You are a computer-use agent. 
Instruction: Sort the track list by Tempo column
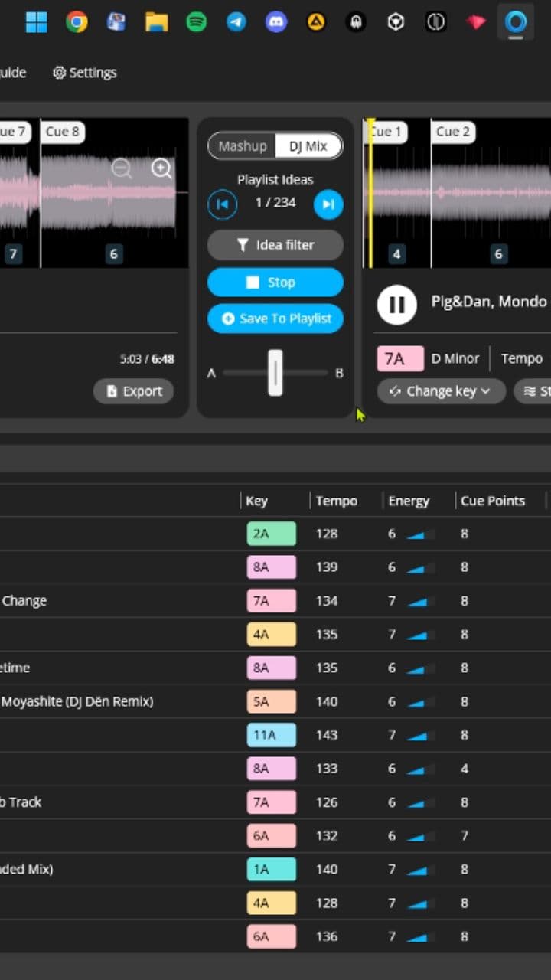pyautogui.click(x=337, y=501)
